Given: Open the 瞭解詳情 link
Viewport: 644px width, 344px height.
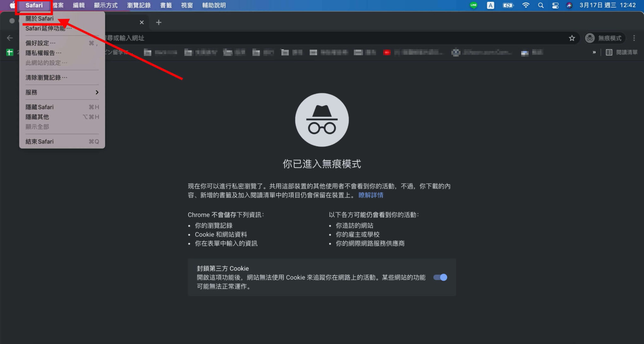Looking at the screenshot, I should tap(371, 195).
